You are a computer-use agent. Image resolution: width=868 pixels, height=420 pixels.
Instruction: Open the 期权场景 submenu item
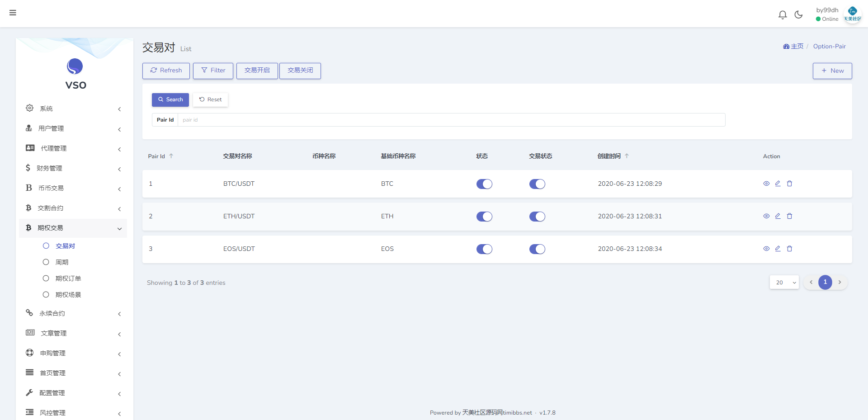pyautogui.click(x=68, y=295)
